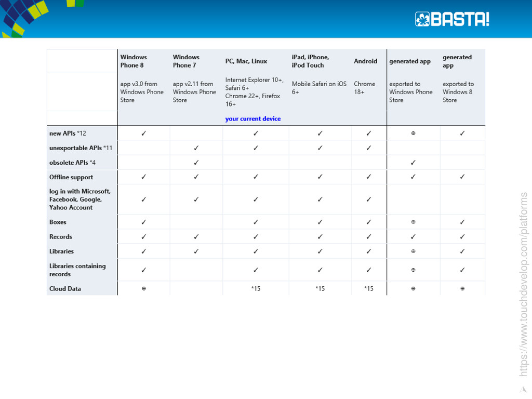Click log in row checkmark under Windows Phone 7

tap(196, 199)
